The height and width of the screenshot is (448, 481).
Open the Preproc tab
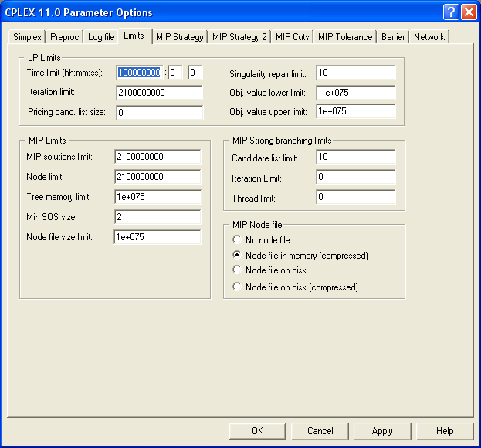click(64, 37)
